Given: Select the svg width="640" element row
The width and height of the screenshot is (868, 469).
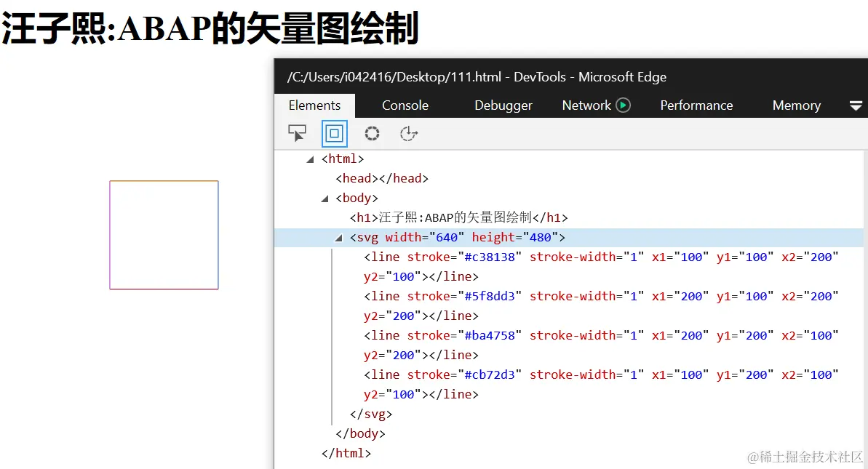Looking at the screenshot, I should coord(569,237).
